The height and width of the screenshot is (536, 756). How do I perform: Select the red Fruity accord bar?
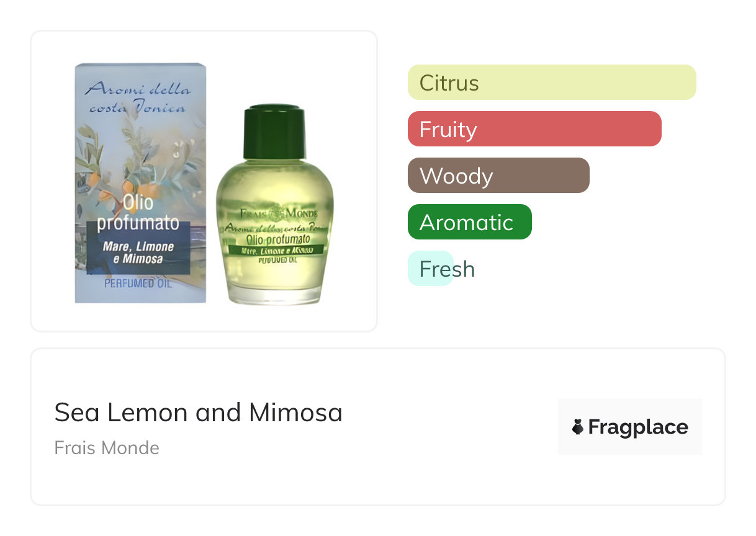pyautogui.click(x=534, y=129)
